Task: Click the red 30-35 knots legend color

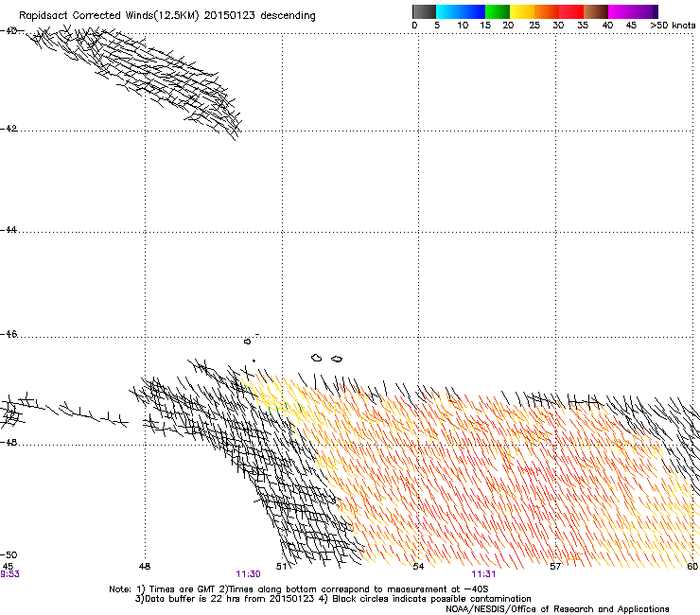Action: pyautogui.click(x=571, y=11)
